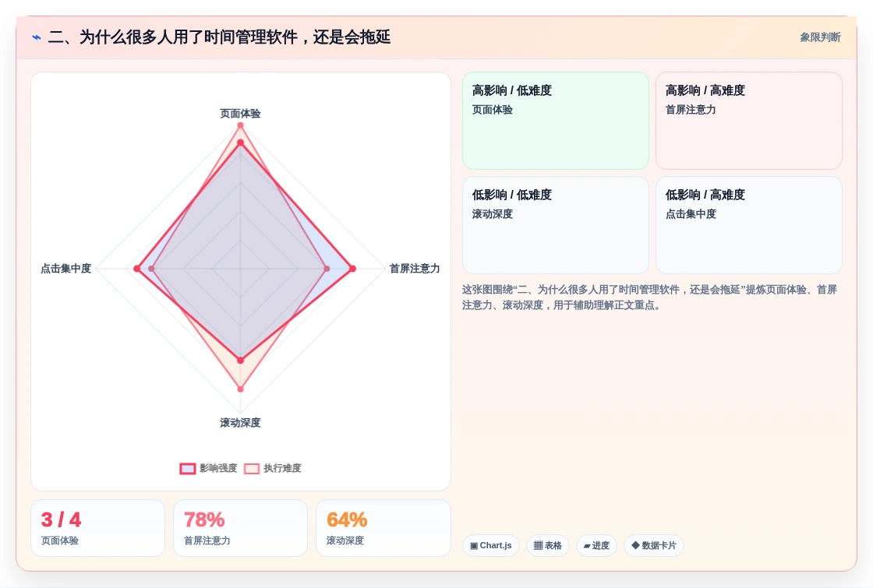Click 页面体验 text in the green quadrant card
The image size is (873, 588).
coord(492,110)
